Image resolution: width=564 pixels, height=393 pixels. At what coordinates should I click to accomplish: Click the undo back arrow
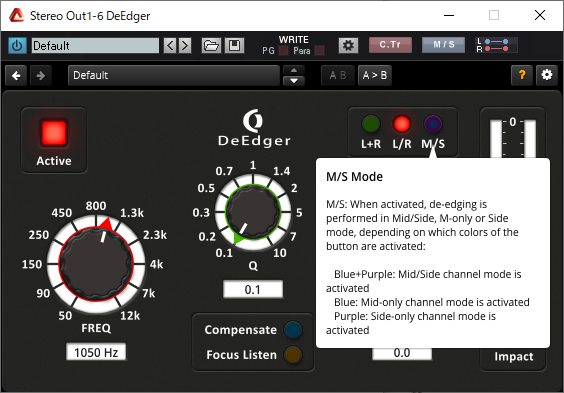tap(16, 76)
